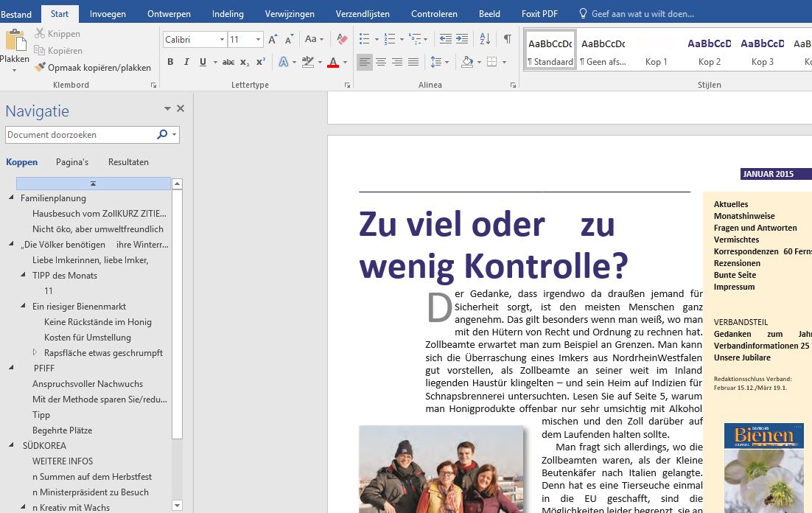Viewport: 812px width, 513px height.
Task: Open the font name Calibri dropdown
Action: point(222,39)
